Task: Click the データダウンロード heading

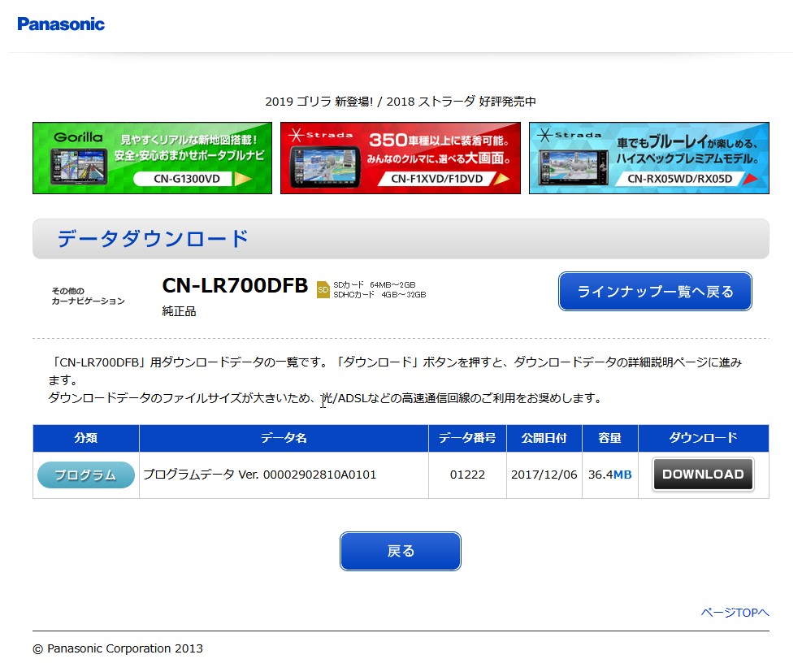Action: click(153, 239)
